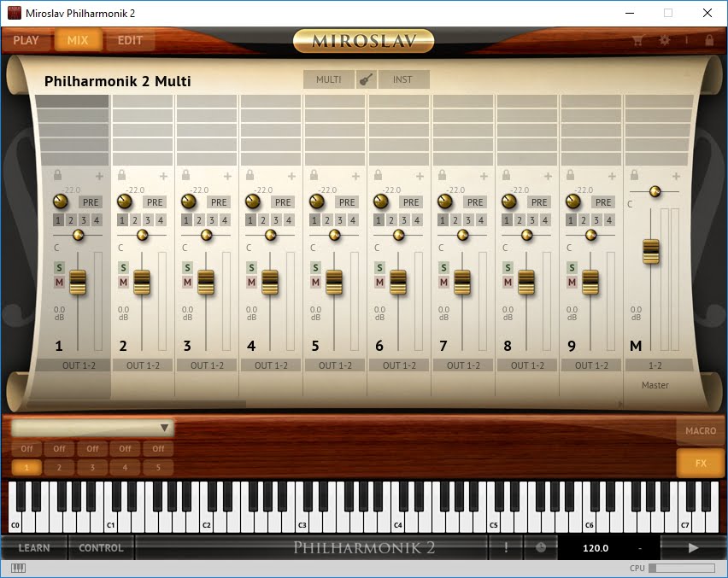Toggle the lock icon on Master channel
The width and height of the screenshot is (728, 578).
634,175
